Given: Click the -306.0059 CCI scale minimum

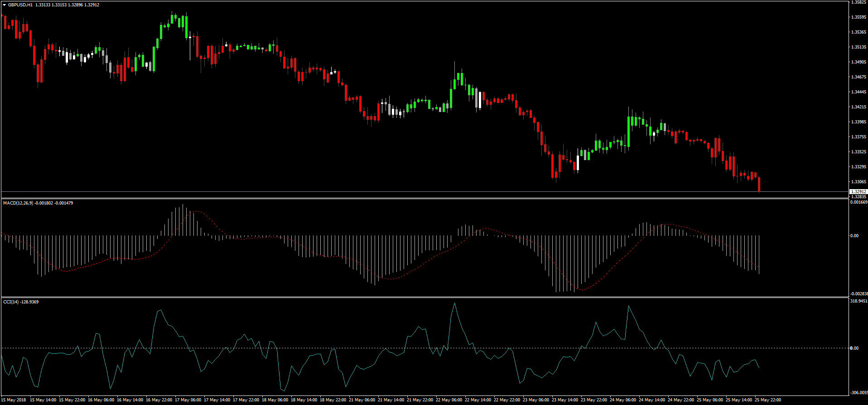Looking at the screenshot, I should [x=859, y=393].
